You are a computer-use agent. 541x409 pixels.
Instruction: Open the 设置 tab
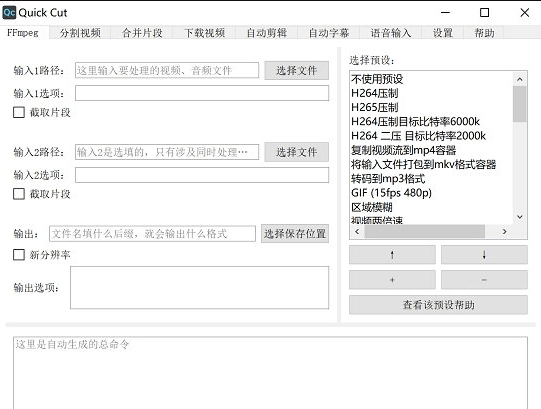[x=443, y=33]
